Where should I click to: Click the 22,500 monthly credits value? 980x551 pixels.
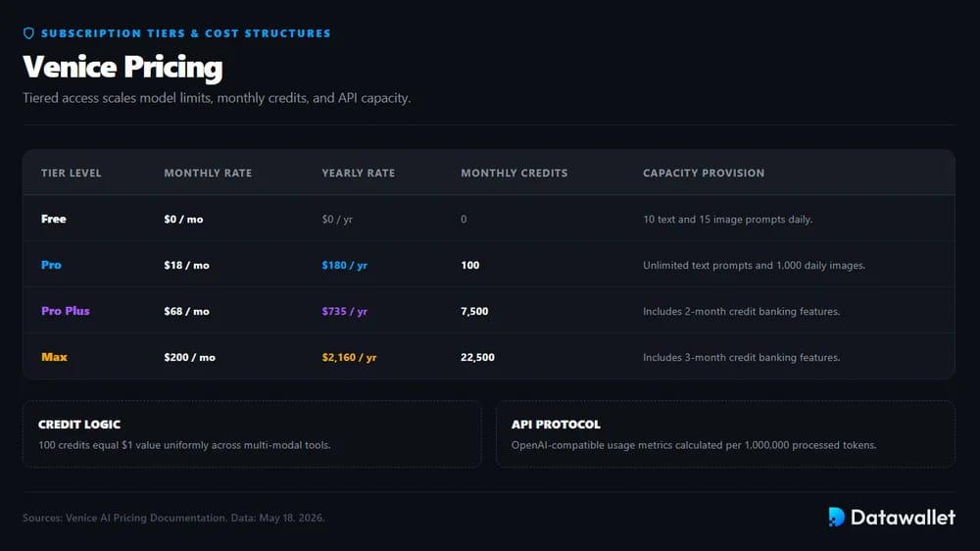(x=477, y=357)
